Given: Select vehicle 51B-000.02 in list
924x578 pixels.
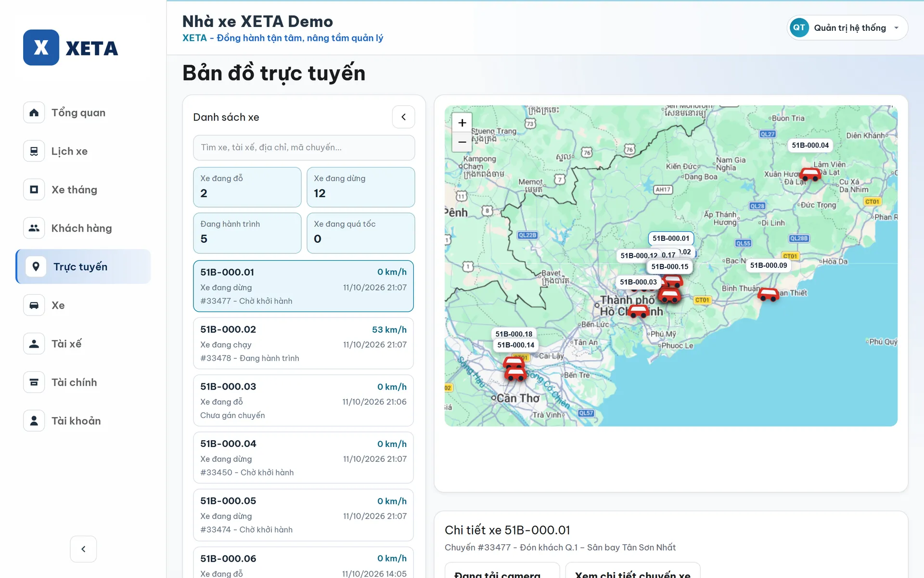Looking at the screenshot, I should 304,343.
